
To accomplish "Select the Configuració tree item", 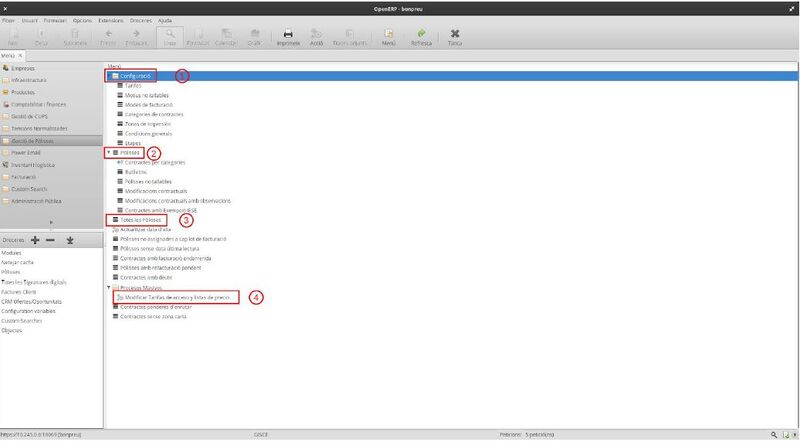I will pos(135,76).
